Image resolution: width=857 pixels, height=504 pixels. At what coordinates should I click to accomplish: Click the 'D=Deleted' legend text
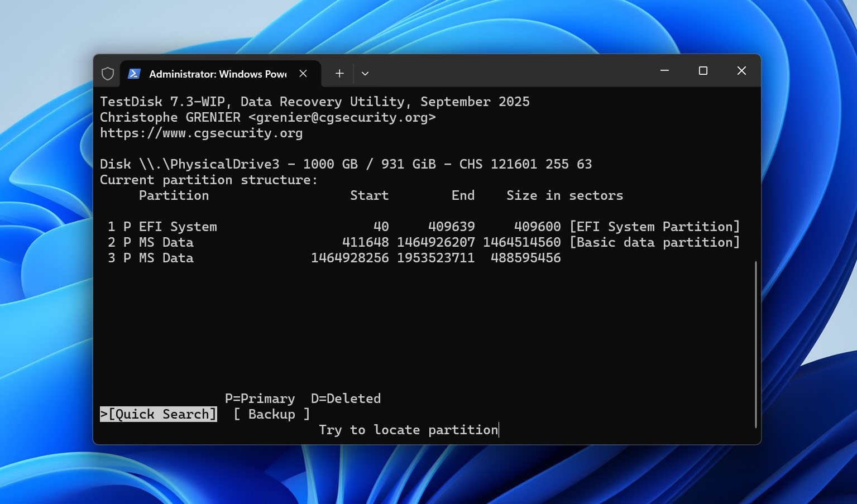click(346, 399)
